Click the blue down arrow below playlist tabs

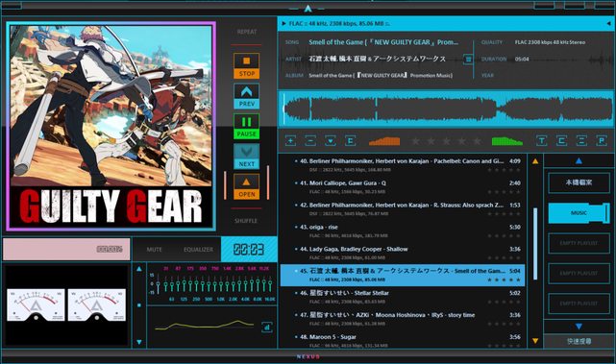pyautogui.click(x=579, y=327)
